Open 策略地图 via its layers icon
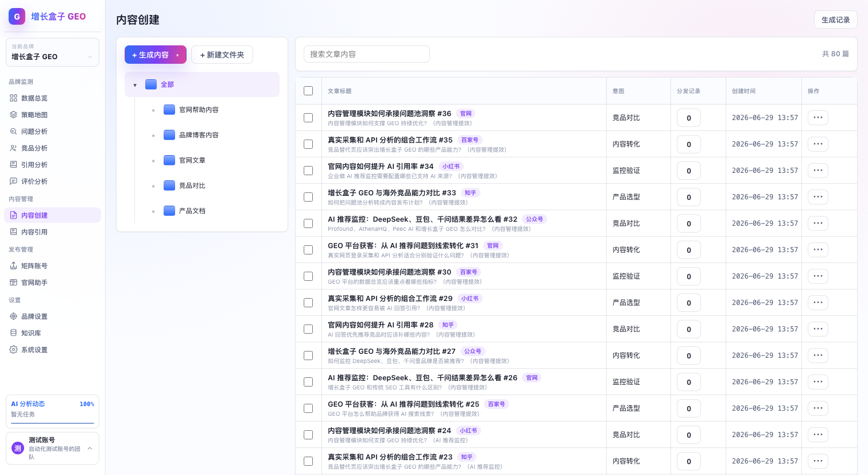Image resolution: width=868 pixels, height=475 pixels. tap(13, 115)
